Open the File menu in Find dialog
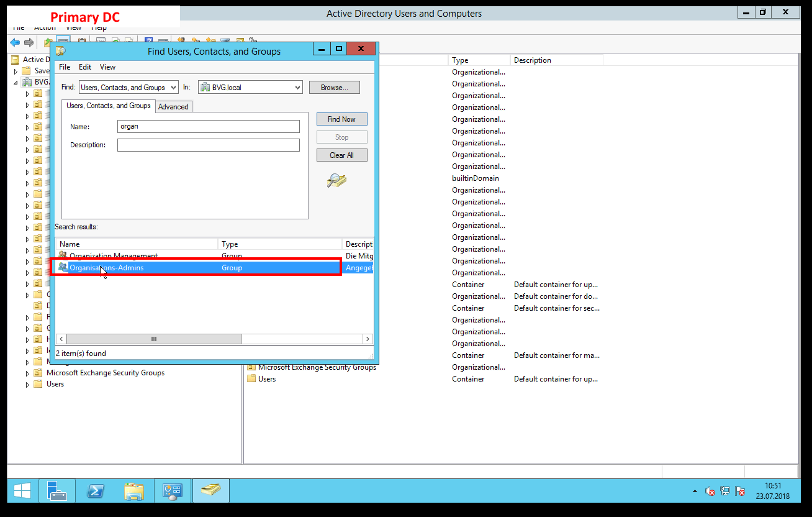The image size is (812, 517). click(x=65, y=67)
